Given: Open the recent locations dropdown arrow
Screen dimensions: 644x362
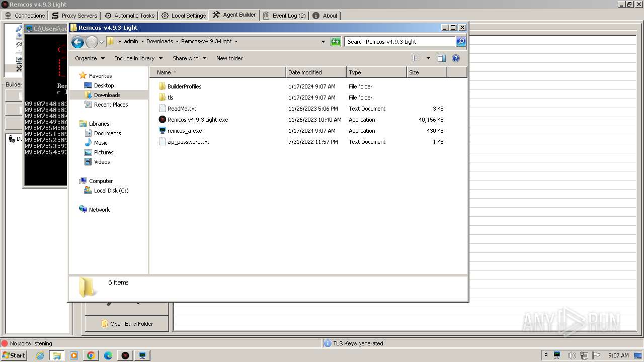Looking at the screenshot, I should click(102, 42).
